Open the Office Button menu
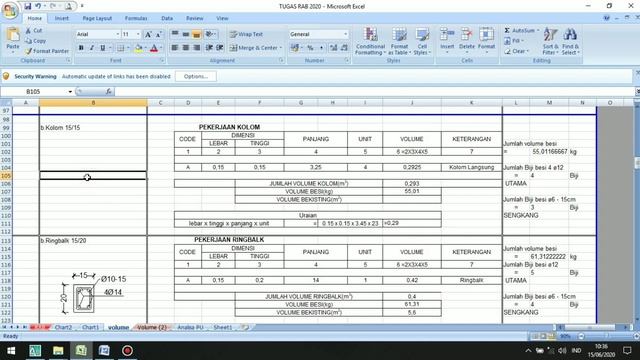The height and width of the screenshot is (360, 640). [x=9, y=9]
